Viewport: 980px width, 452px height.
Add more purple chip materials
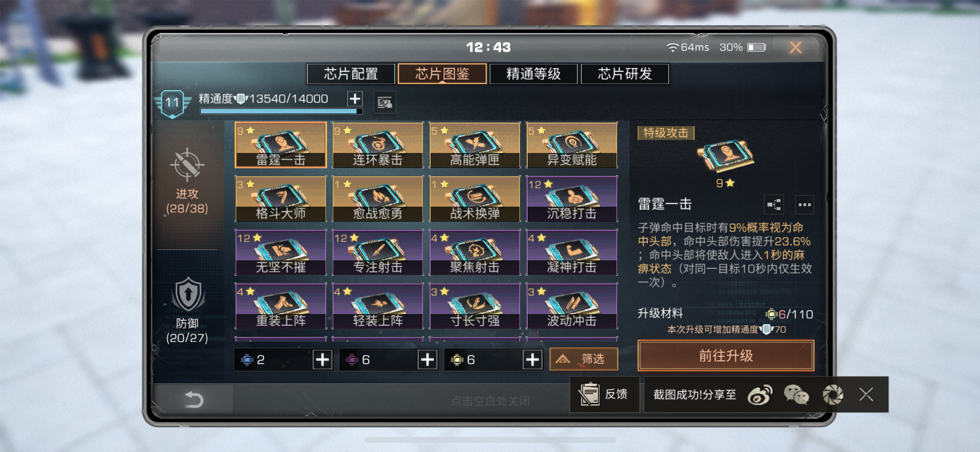428,360
